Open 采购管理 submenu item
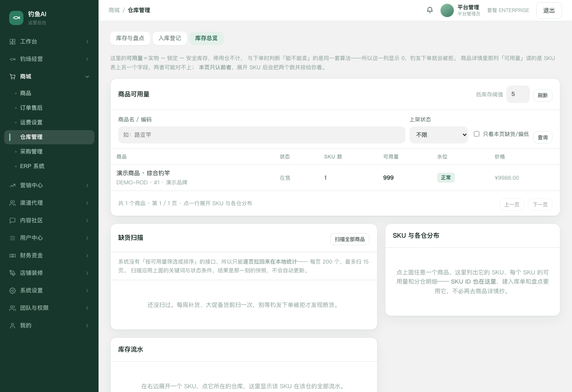 click(x=49, y=152)
